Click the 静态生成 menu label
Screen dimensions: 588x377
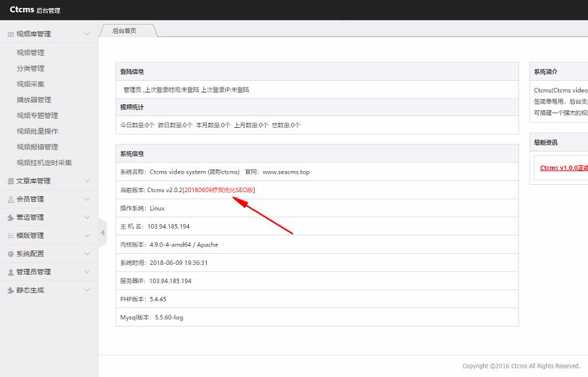pyautogui.click(x=30, y=290)
